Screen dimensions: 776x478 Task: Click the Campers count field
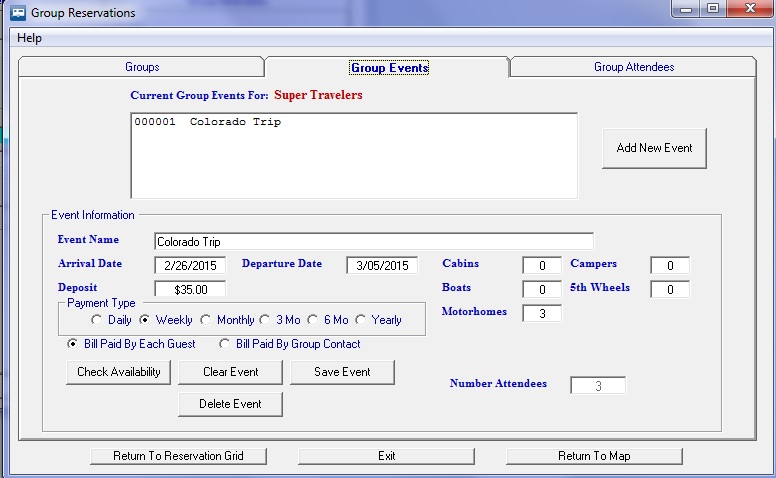670,265
